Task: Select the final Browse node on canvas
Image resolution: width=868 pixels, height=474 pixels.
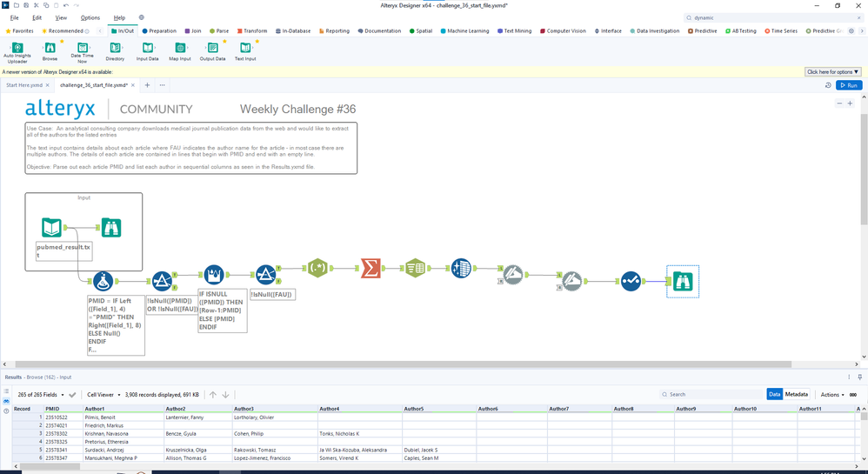Action: [683, 281]
